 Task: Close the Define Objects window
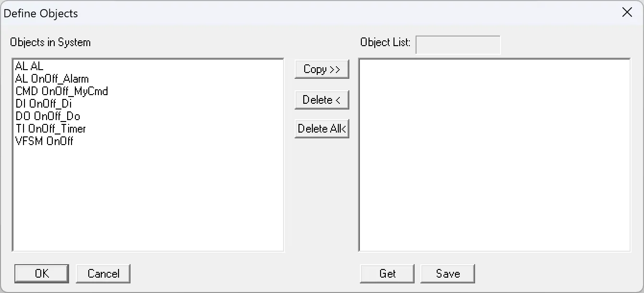pyautogui.click(x=627, y=12)
